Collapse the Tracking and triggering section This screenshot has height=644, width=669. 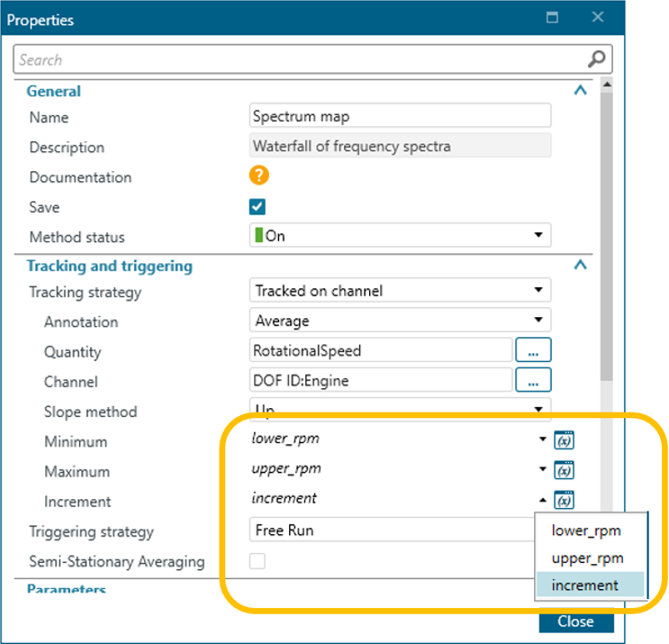(581, 266)
